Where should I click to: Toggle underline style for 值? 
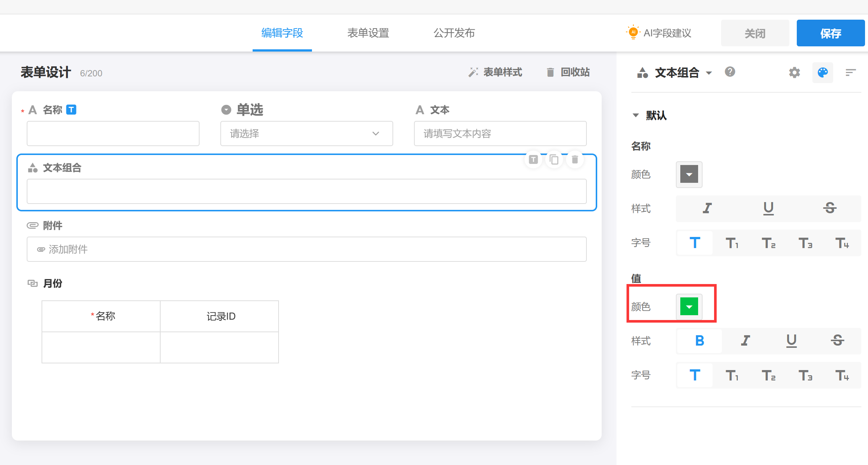coord(791,340)
